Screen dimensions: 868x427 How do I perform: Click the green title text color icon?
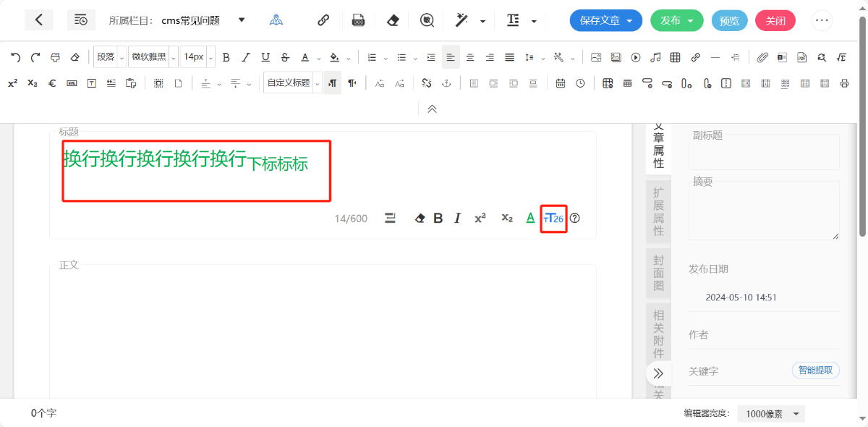[530, 218]
